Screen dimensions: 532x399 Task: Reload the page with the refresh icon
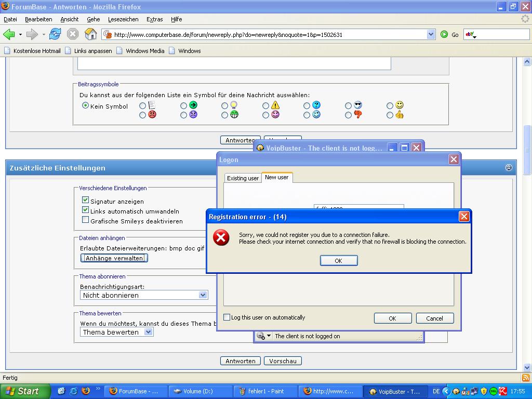[x=55, y=34]
